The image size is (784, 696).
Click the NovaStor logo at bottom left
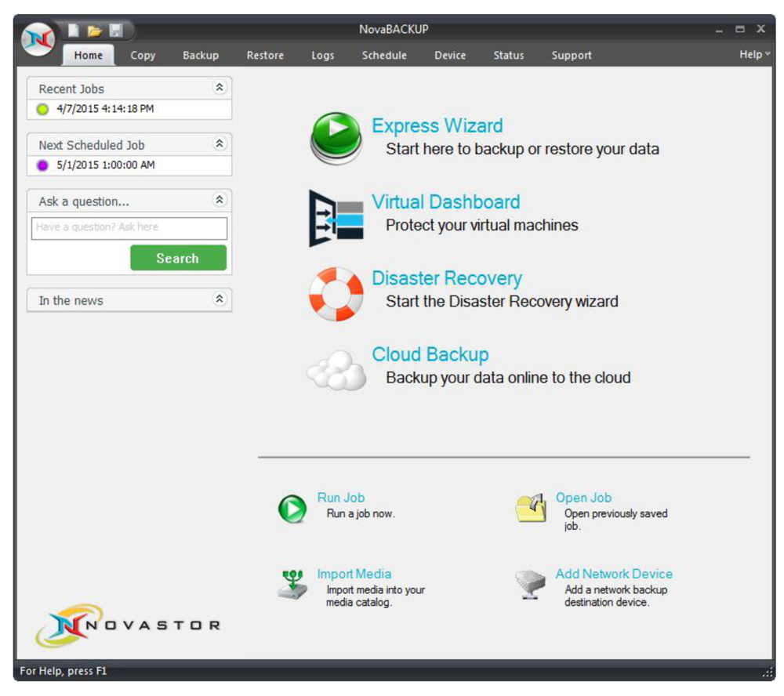pyautogui.click(x=128, y=625)
